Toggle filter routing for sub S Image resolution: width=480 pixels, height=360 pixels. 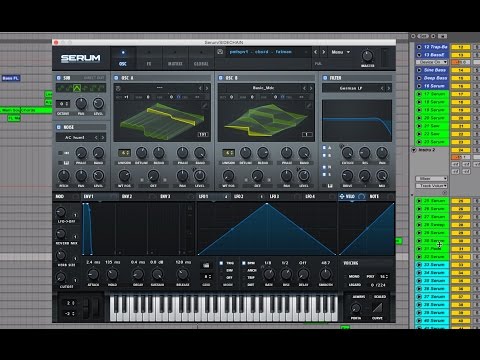(324, 174)
